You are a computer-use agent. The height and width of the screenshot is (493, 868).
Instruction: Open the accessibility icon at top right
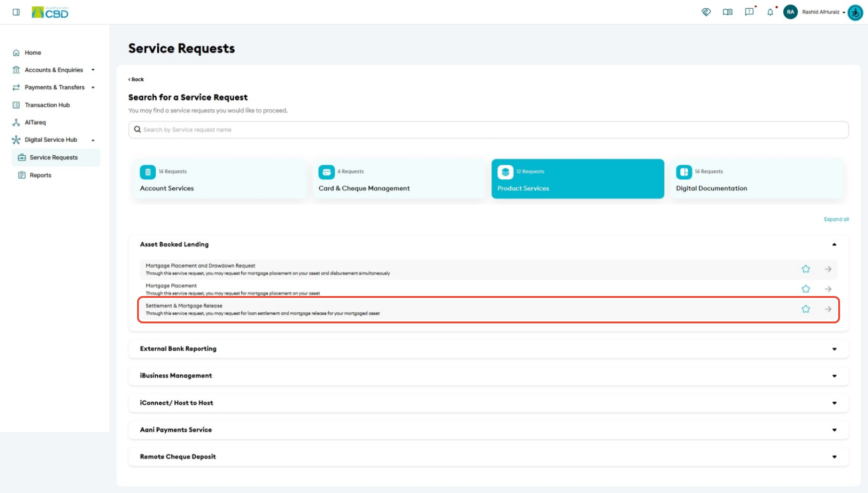pos(855,12)
